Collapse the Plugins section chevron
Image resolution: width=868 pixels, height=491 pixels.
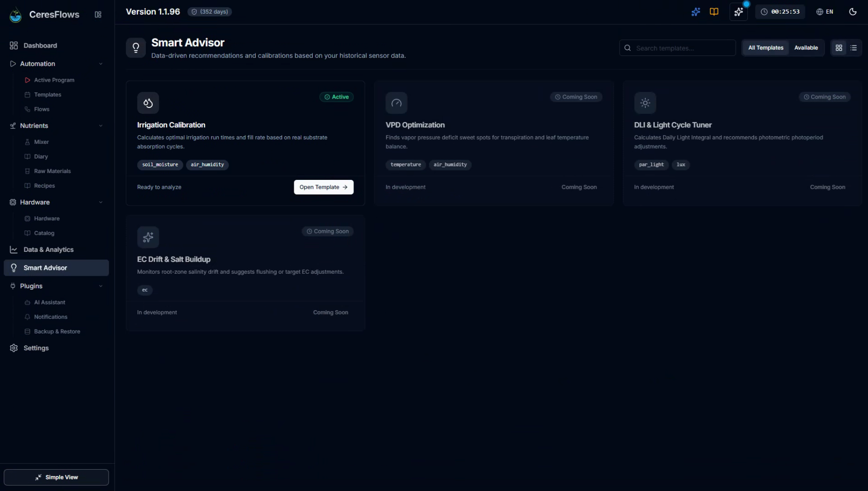tap(101, 286)
